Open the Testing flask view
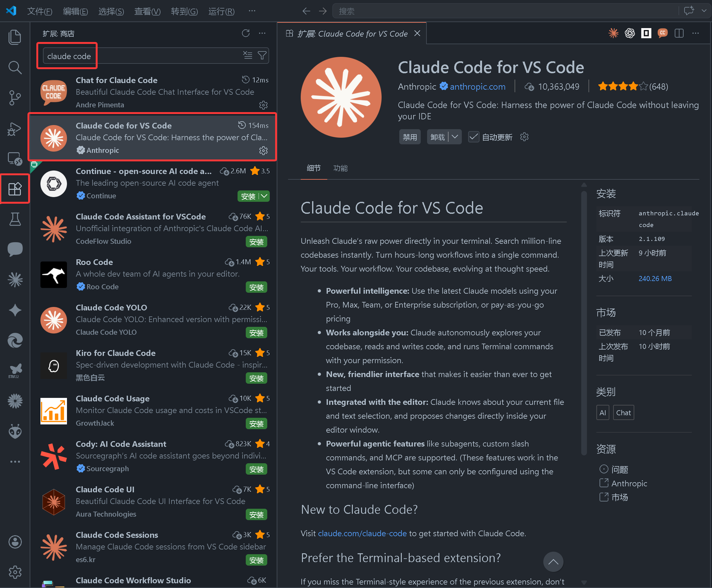 15,219
